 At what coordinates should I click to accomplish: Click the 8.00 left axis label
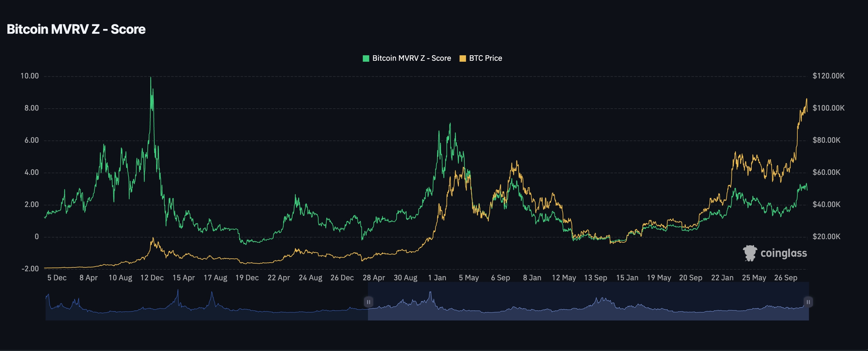(x=32, y=108)
